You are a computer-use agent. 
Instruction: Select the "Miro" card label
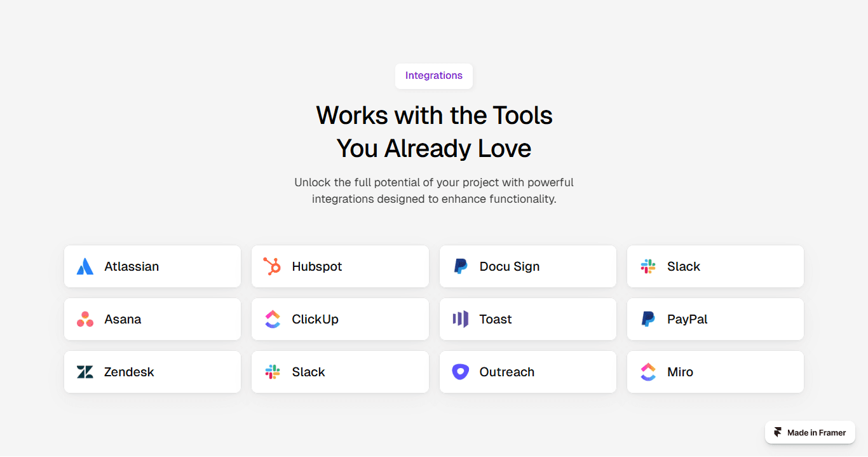click(x=680, y=372)
